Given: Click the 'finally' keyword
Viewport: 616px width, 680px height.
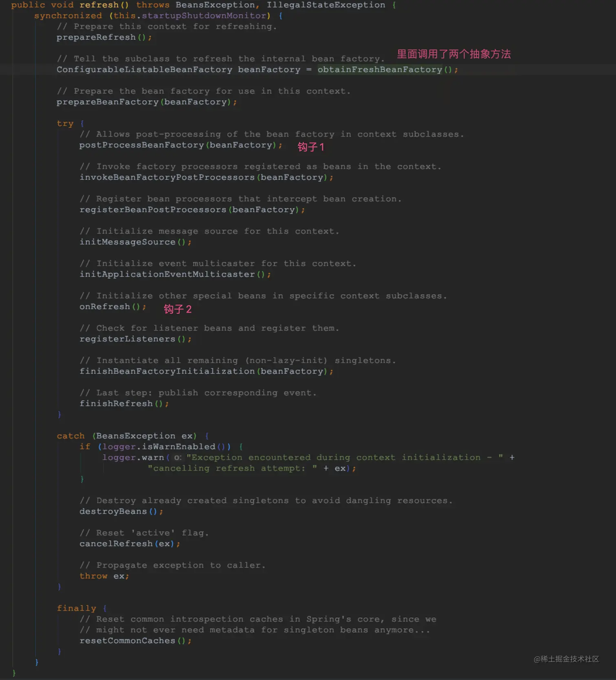Looking at the screenshot, I should [x=77, y=608].
